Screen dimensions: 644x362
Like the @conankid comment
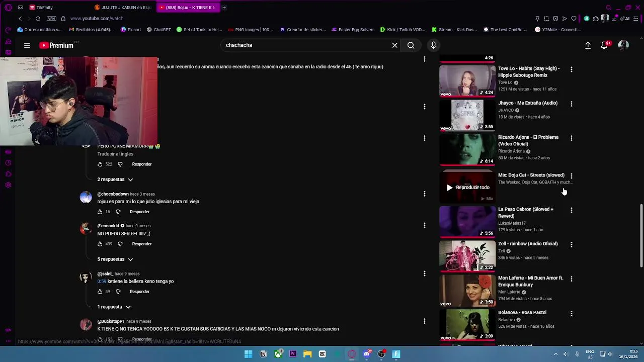click(100, 244)
